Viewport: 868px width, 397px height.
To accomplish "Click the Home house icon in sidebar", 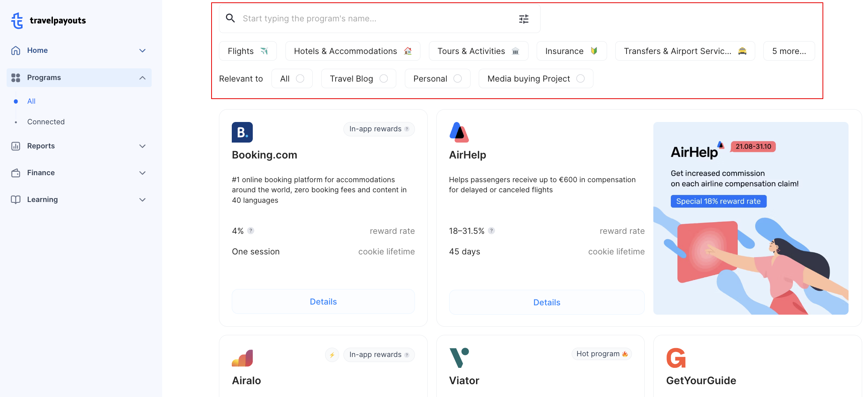I will pos(16,50).
